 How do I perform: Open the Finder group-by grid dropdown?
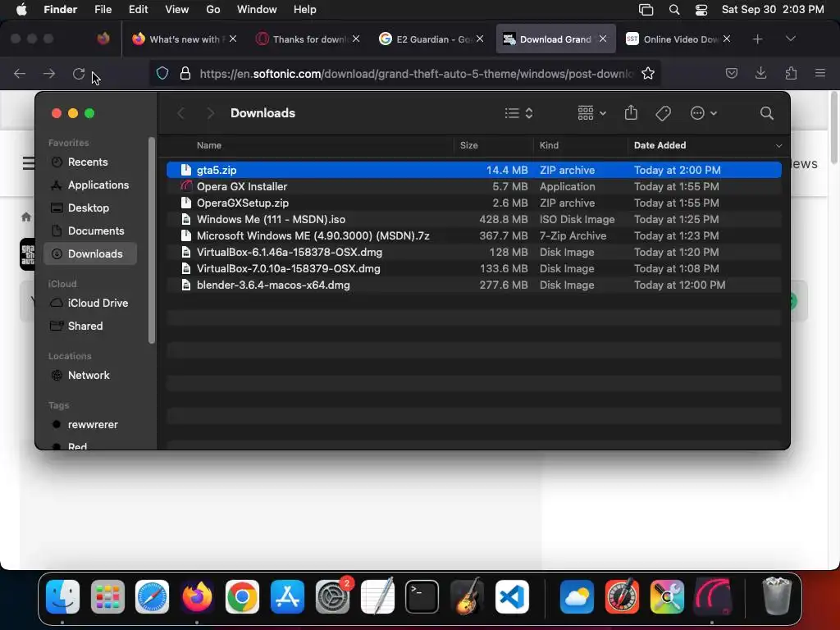point(592,113)
